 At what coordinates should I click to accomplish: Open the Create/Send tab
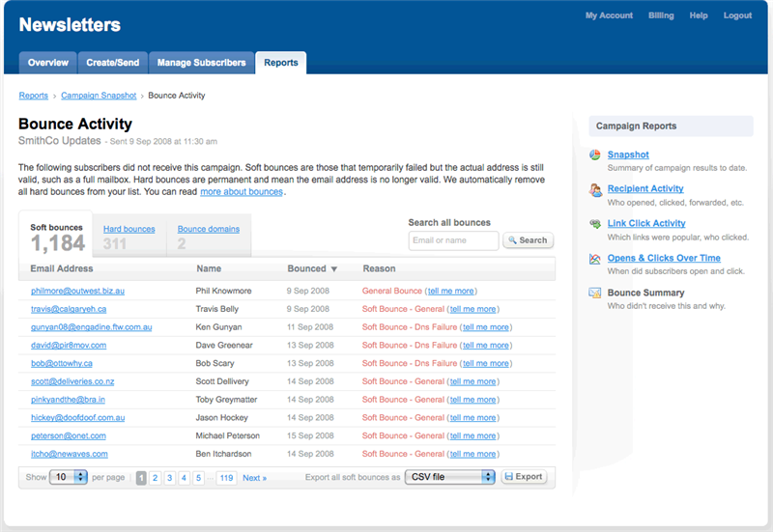coord(112,63)
